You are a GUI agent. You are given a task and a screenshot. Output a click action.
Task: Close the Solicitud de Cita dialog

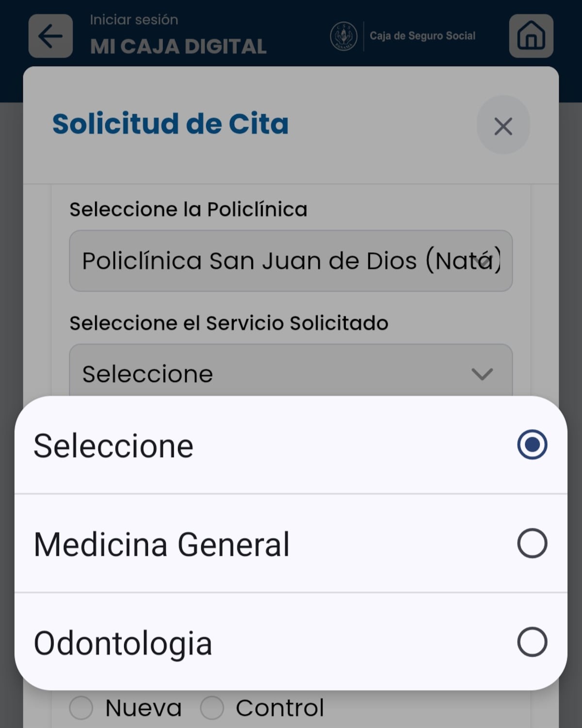point(503,126)
